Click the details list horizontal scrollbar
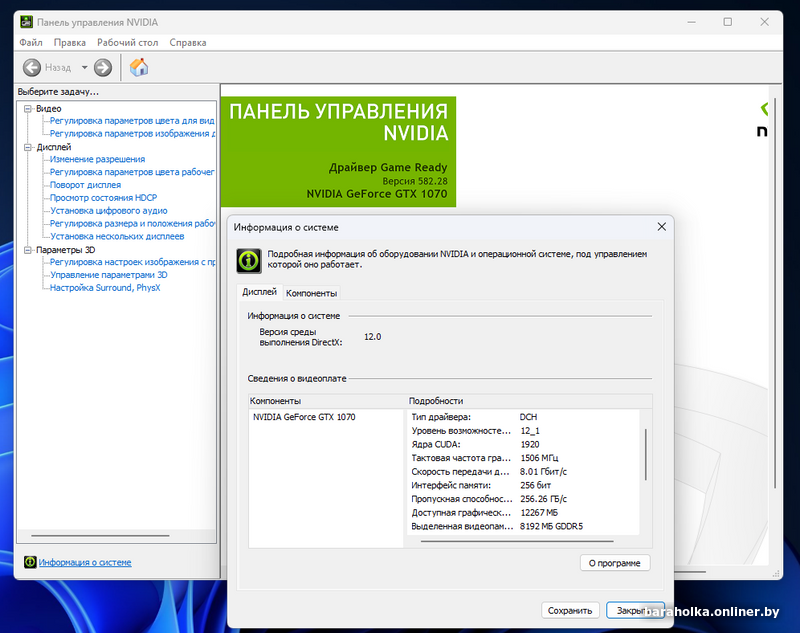Image resolution: width=800 pixels, height=633 pixels. point(517,541)
